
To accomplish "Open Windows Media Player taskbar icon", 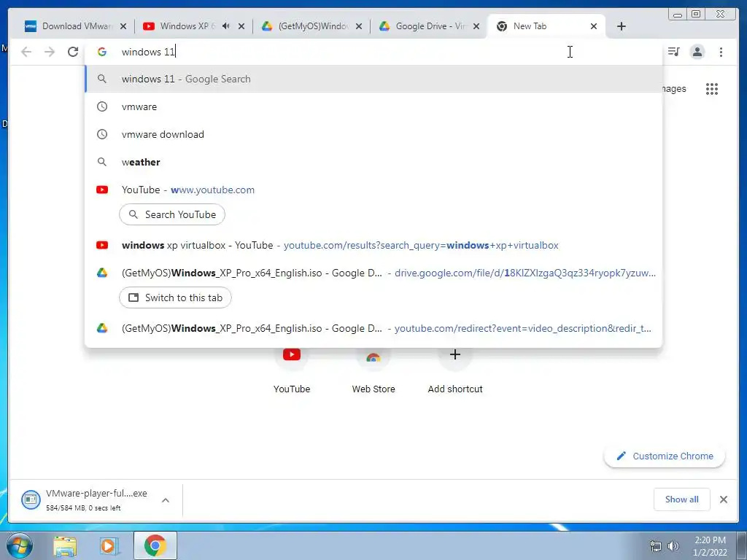I will [109, 546].
